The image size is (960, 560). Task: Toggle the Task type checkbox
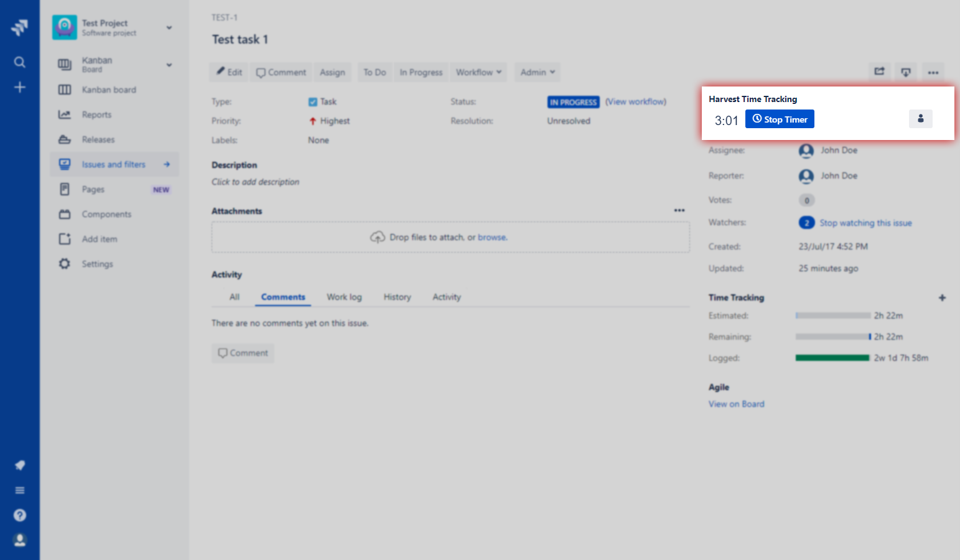pos(314,101)
